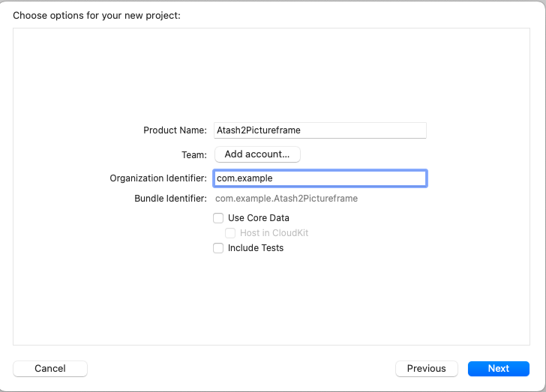The width and height of the screenshot is (546, 392).
Task: Click the 'Choose options for your new project' heading
Action: coord(97,15)
